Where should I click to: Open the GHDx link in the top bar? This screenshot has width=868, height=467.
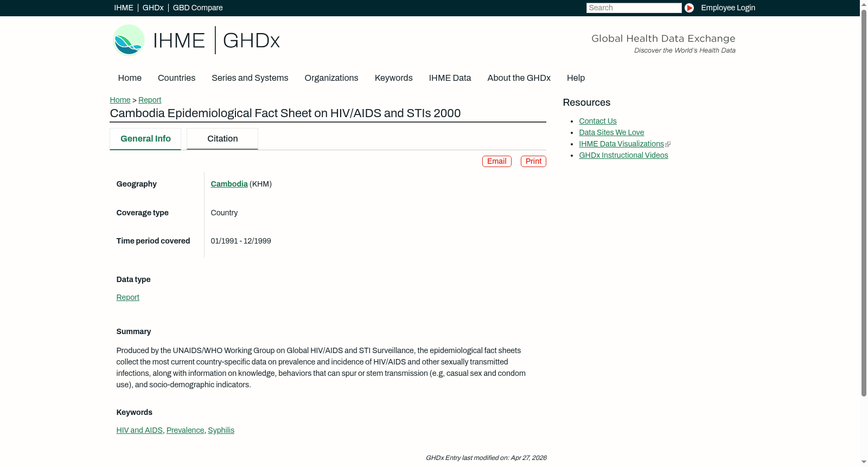pos(153,8)
